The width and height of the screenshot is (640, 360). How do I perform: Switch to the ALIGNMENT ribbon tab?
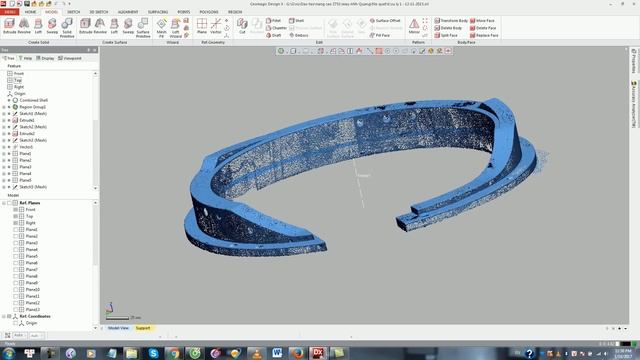[x=128, y=12]
